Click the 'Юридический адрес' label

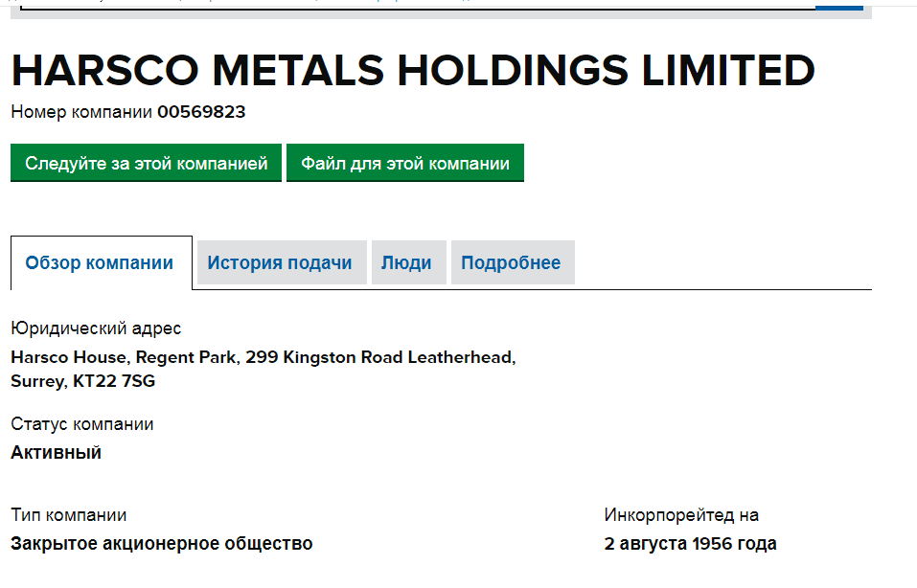pyautogui.click(x=96, y=328)
